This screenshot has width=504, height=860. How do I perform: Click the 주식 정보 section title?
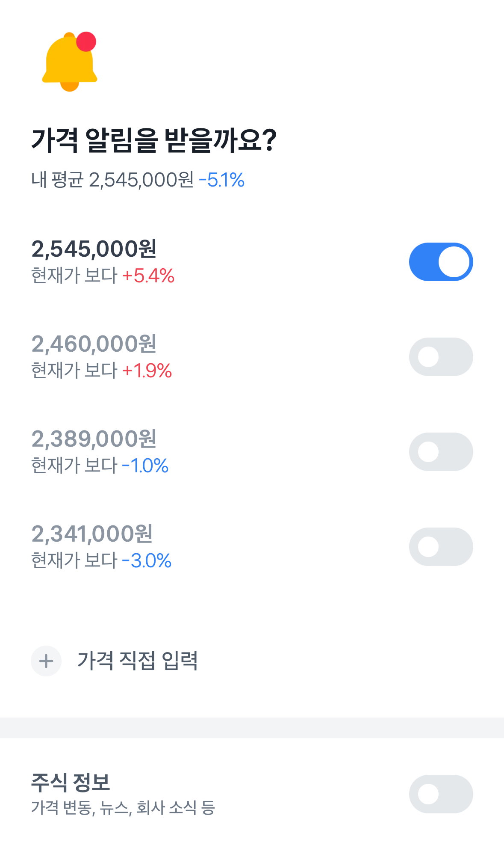point(71,783)
